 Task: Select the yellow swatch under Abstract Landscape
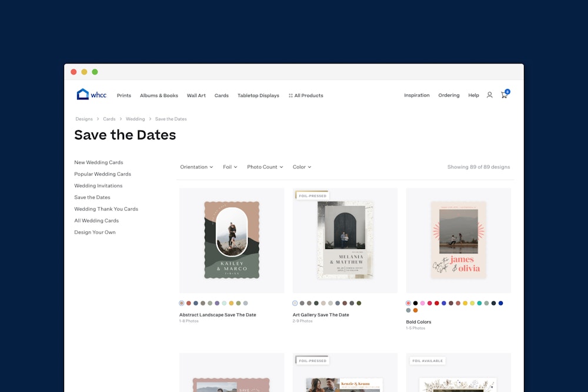tap(231, 303)
